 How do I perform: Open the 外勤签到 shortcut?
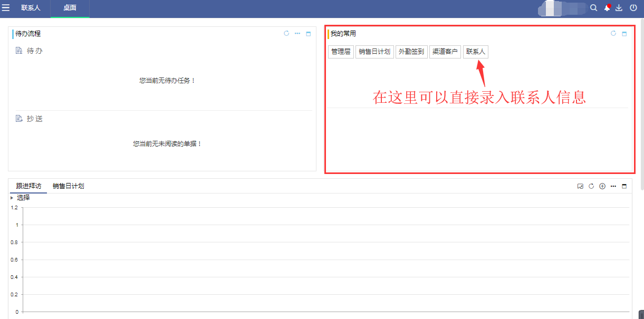pyautogui.click(x=411, y=52)
